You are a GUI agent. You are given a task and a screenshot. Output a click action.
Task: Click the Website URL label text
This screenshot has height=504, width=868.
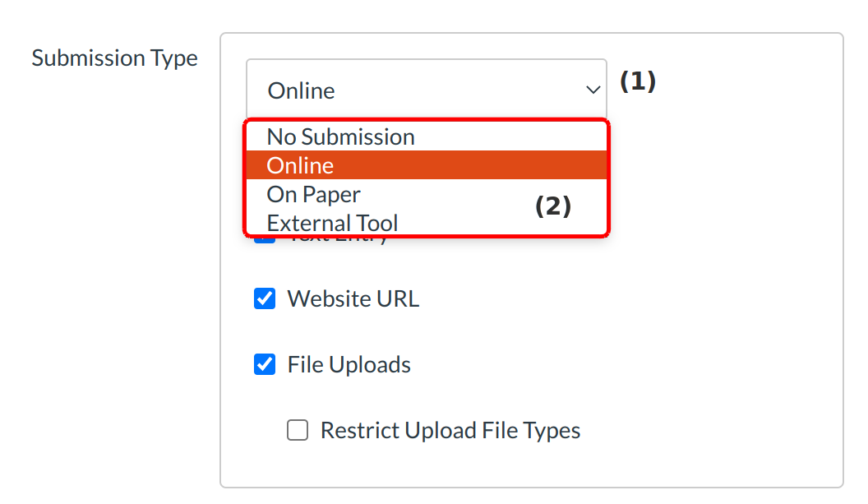click(353, 298)
